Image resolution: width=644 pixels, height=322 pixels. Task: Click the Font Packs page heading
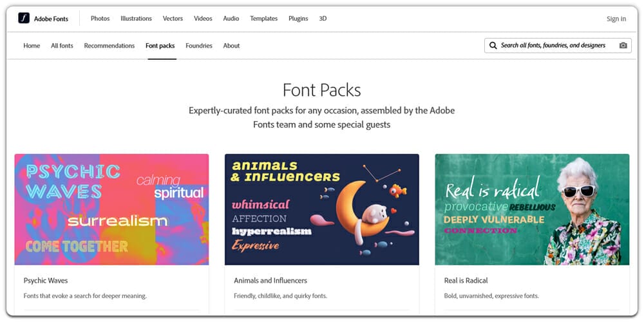[322, 90]
